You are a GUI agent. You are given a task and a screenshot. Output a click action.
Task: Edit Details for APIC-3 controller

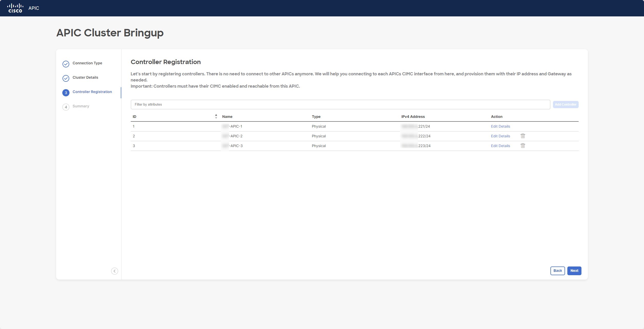[x=500, y=146]
